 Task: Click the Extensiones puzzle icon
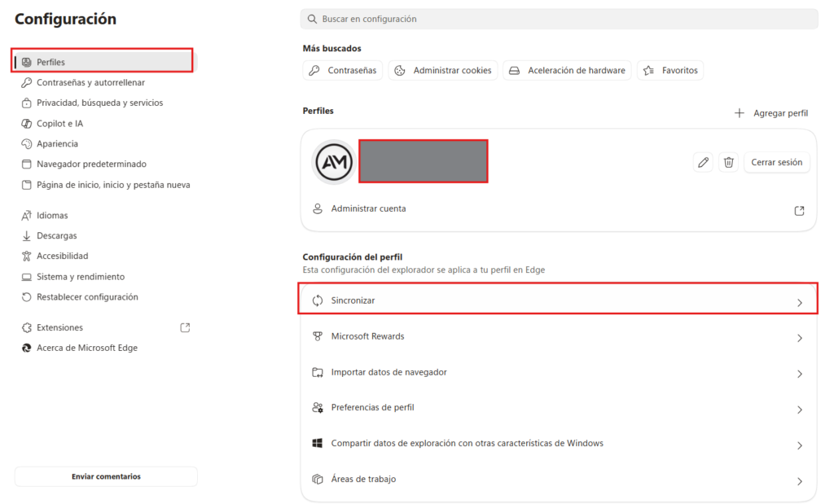click(27, 327)
